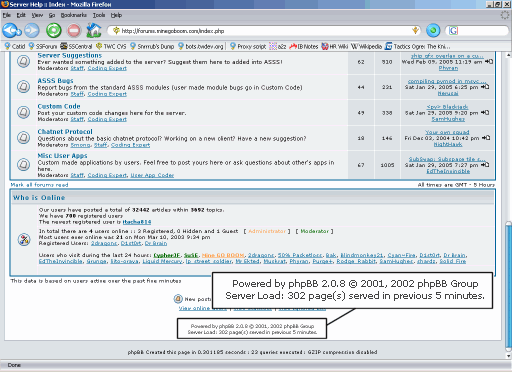Screen dimensions: 512x372
Task: Open the Go menu
Action: click(x=52, y=15)
